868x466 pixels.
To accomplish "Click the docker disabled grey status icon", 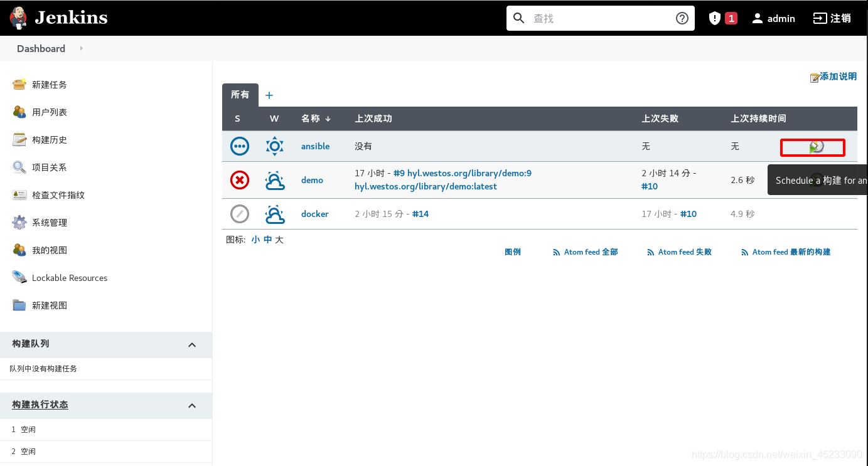I will point(240,214).
